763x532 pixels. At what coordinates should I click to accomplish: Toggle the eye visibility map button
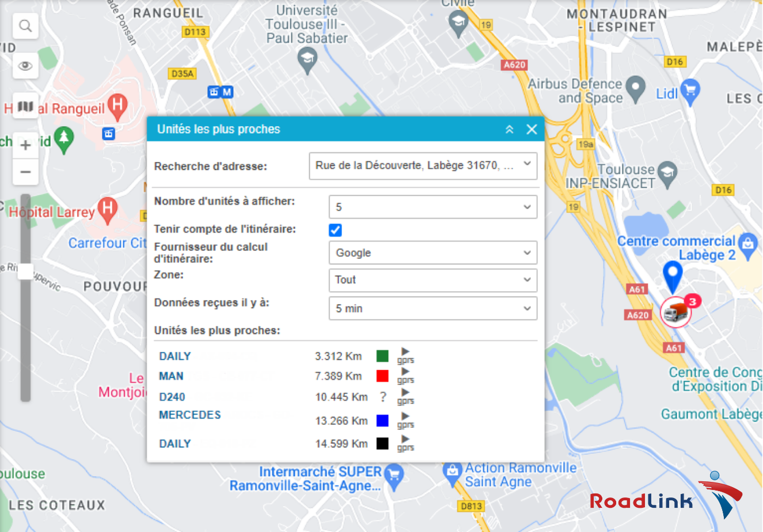25,66
